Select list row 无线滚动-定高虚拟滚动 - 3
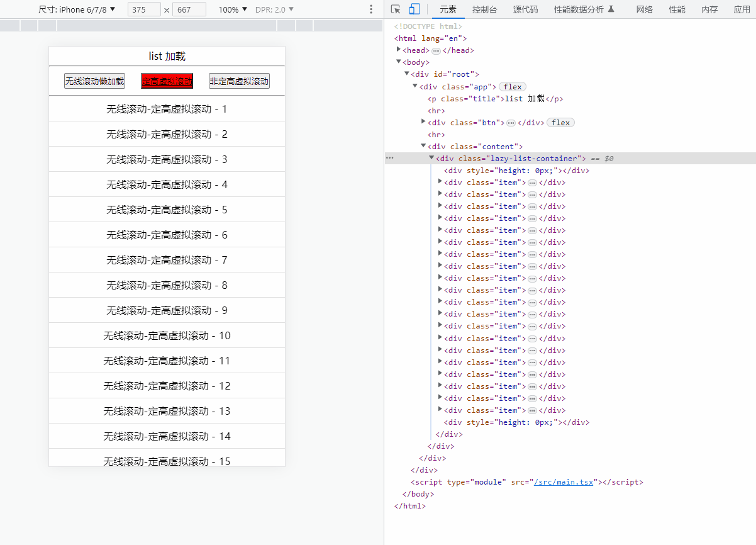The image size is (756, 545). point(167,159)
